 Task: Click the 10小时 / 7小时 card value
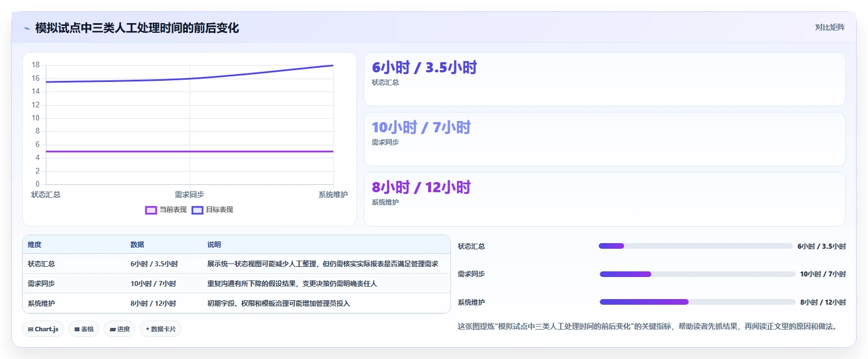(x=421, y=128)
